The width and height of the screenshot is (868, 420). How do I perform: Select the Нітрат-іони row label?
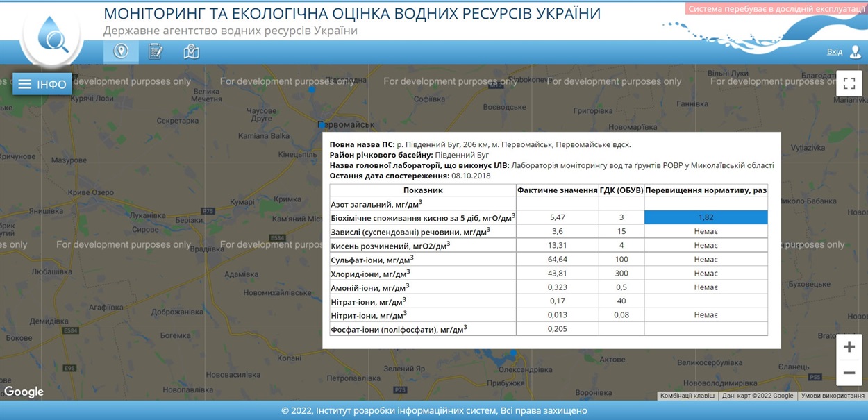pos(368,301)
